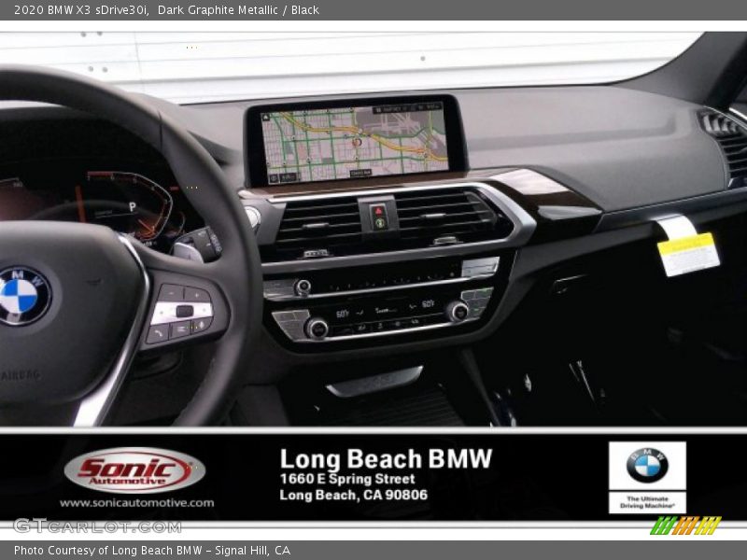
Task: Click the 2020 BMW X3 sDrive30i title
Action: [x=81, y=10]
